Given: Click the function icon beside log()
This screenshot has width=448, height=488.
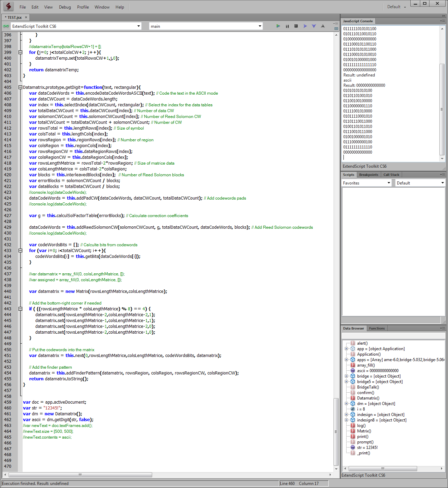Looking at the screenshot, I should [353, 426].
